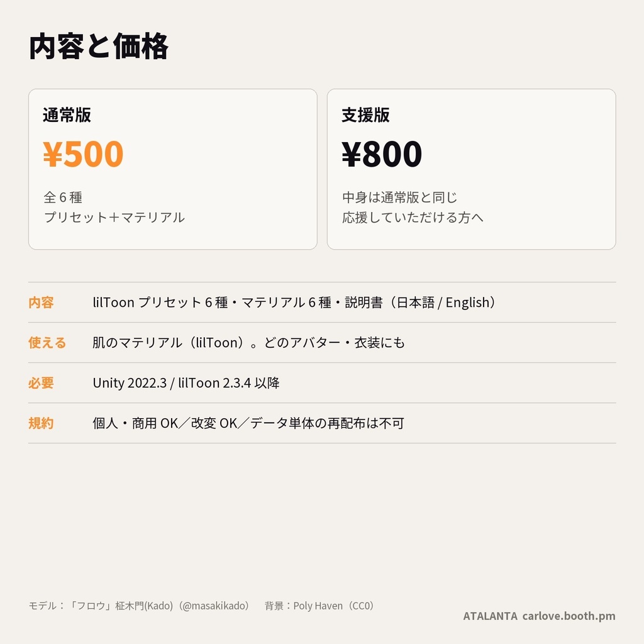This screenshot has width=644, height=644.
Task: Click the black ¥800 price
Action: click(382, 154)
